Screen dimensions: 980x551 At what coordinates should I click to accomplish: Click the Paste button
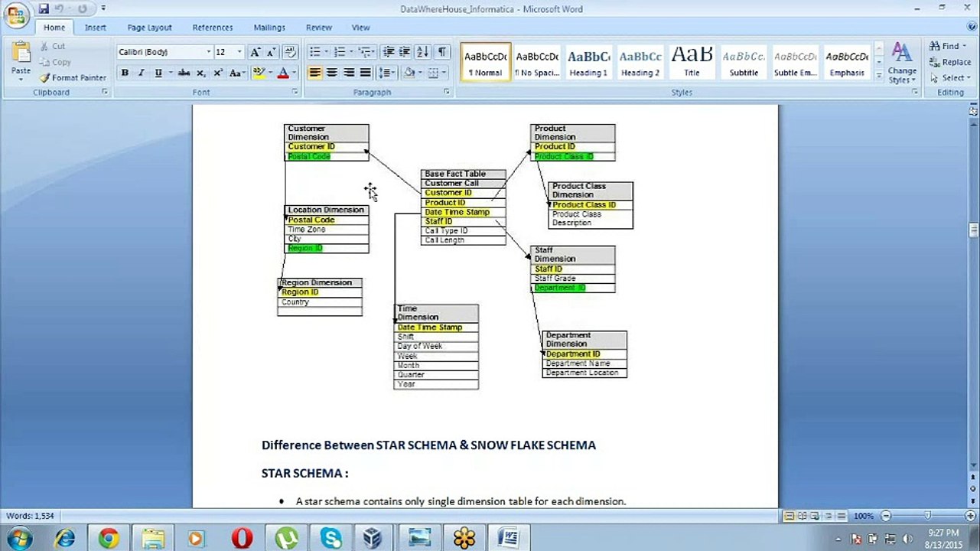21,61
